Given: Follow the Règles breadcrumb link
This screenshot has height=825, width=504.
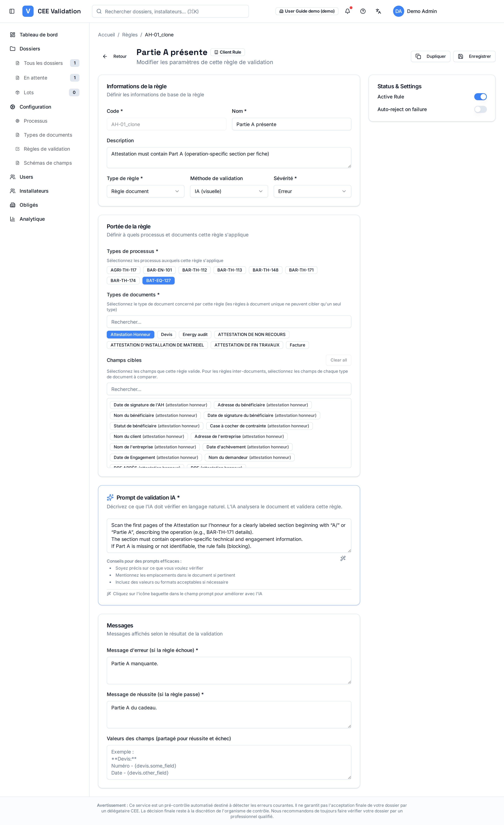Looking at the screenshot, I should [130, 35].
